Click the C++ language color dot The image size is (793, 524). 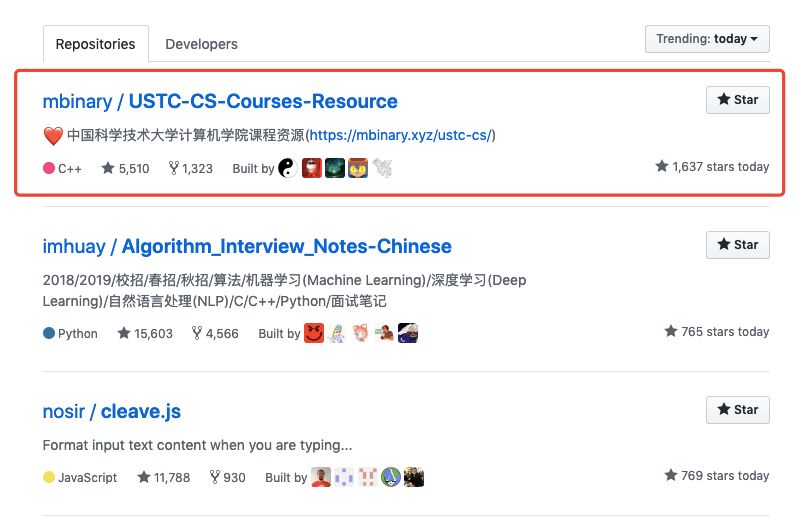pyautogui.click(x=49, y=168)
